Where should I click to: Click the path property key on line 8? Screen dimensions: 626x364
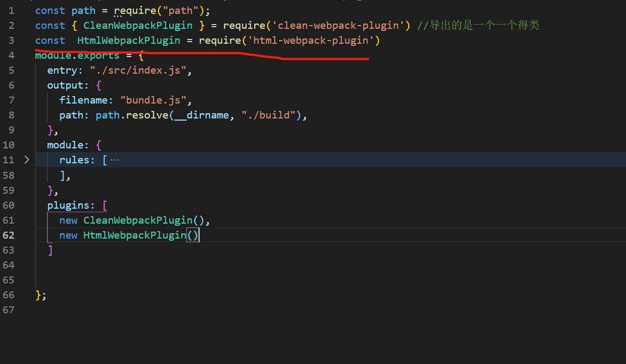click(x=72, y=115)
